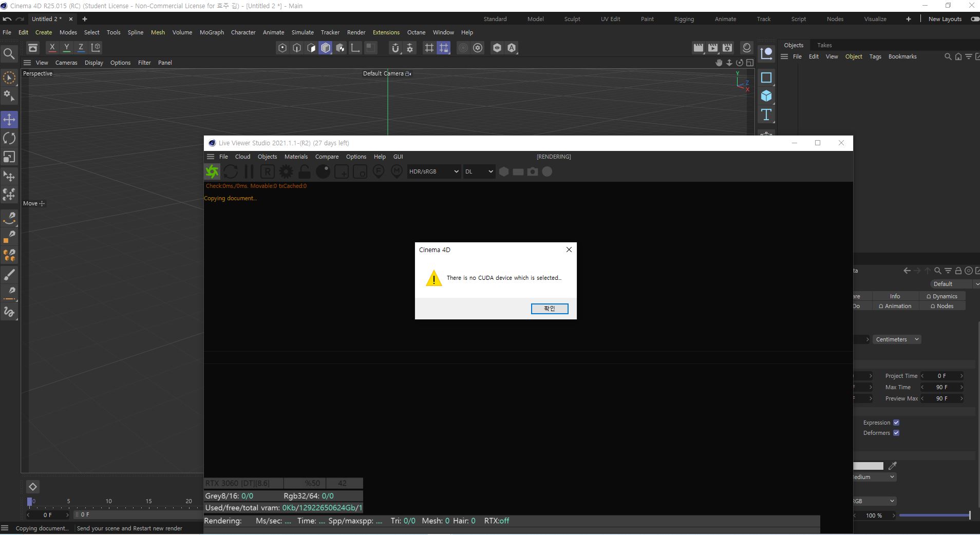The width and height of the screenshot is (980, 535).
Task: Toggle the coordinate system icon next to Z
Action: pyautogui.click(x=96, y=48)
